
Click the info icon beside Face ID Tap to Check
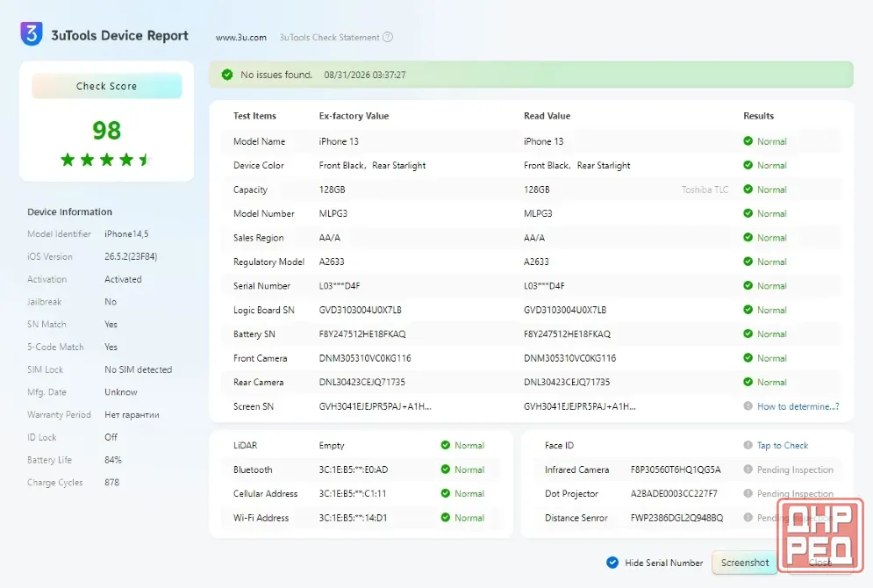[748, 445]
